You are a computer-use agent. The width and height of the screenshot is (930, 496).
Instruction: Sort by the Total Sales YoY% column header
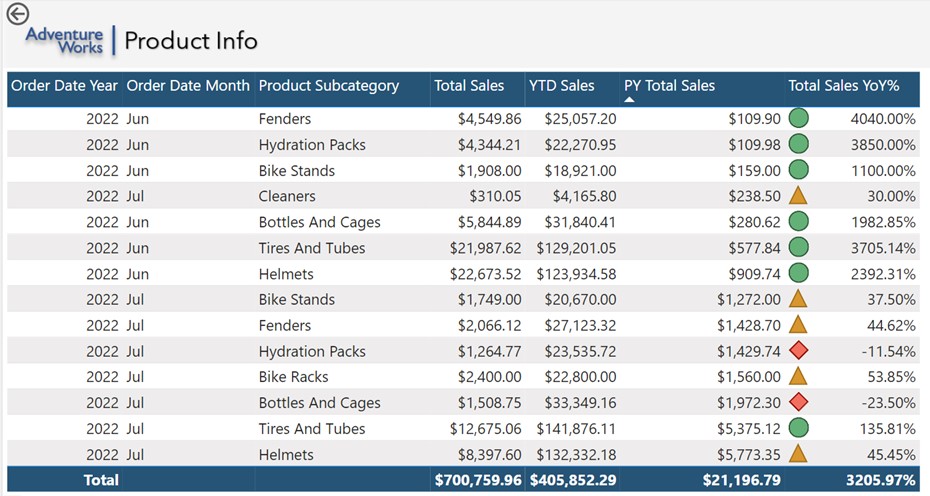843,86
